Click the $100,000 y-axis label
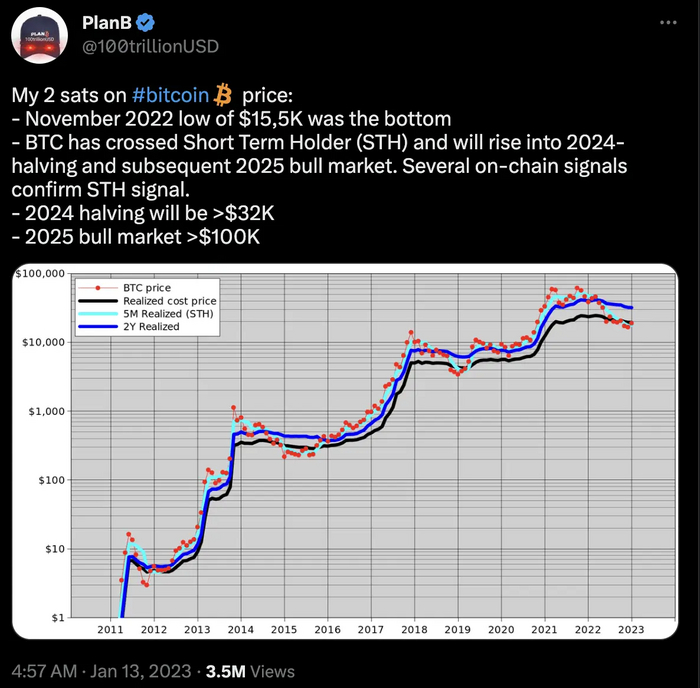This screenshot has height=688, width=700. (42, 273)
